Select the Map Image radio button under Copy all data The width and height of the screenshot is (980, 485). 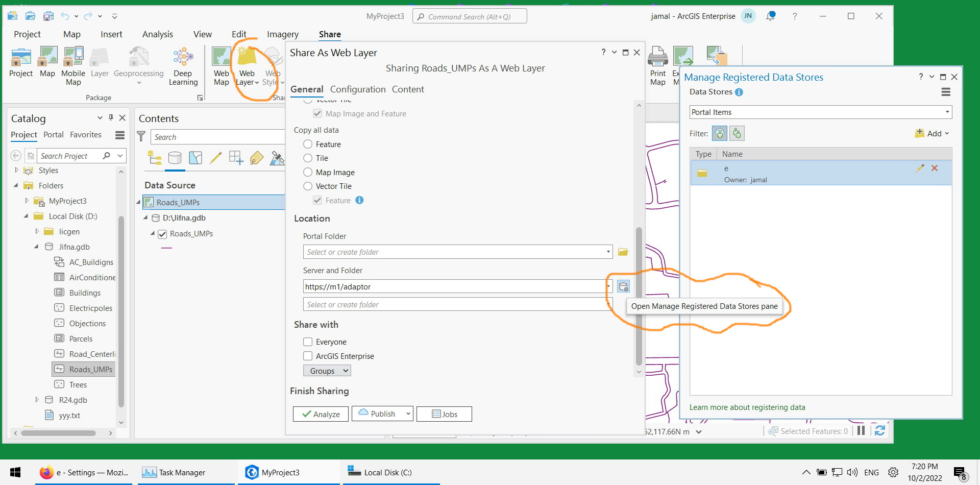308,172
